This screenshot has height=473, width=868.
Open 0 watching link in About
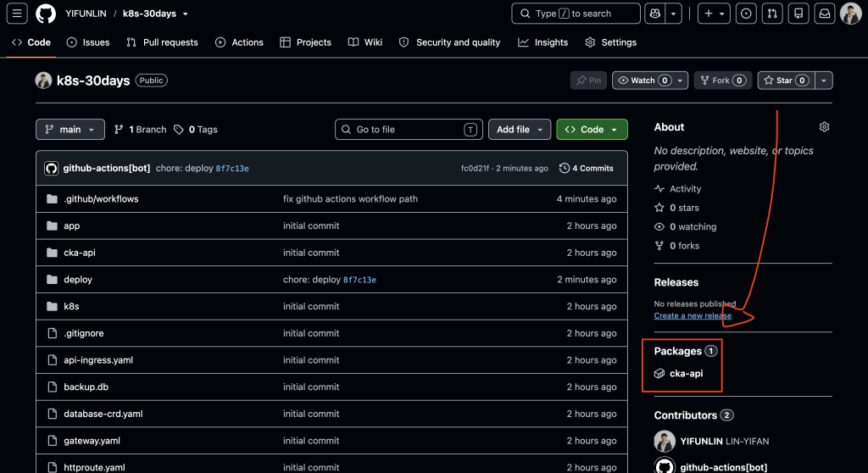tap(685, 226)
